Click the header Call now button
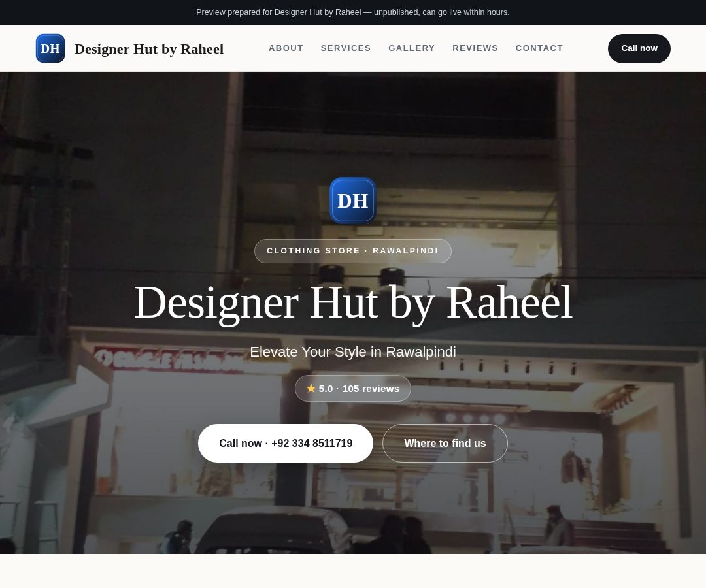 pyautogui.click(x=639, y=48)
